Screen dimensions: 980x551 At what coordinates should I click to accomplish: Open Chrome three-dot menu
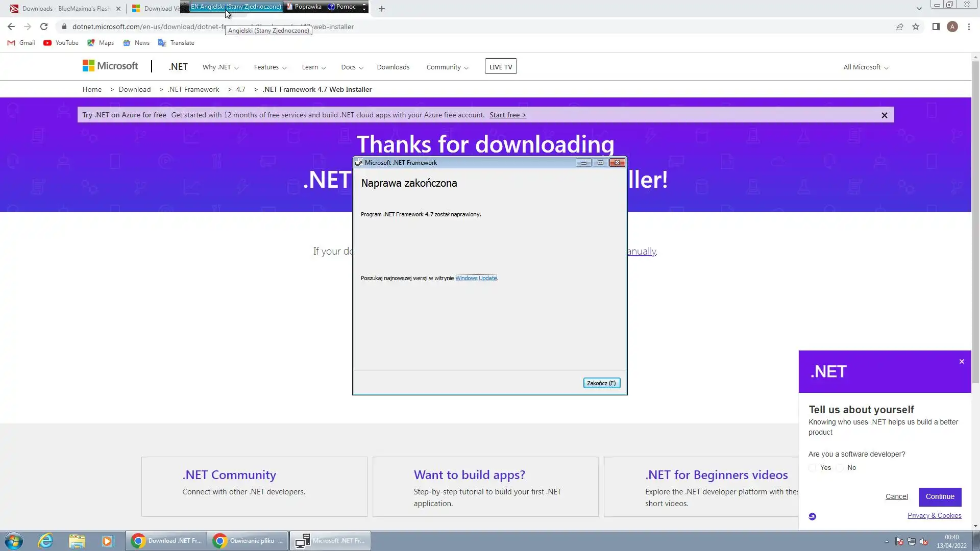(x=969, y=27)
